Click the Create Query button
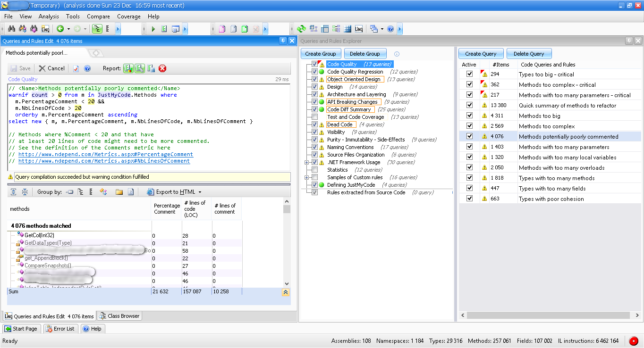The height and width of the screenshot is (348, 644). click(481, 54)
